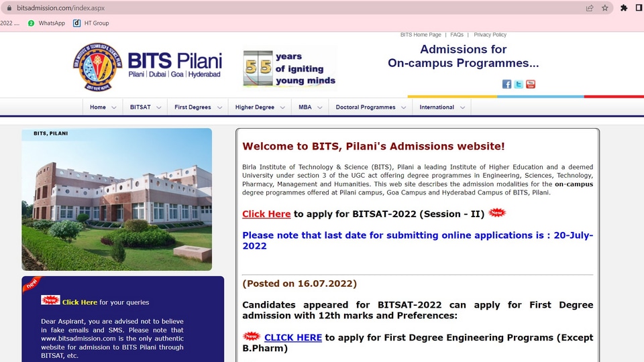
Task: Open the YouTube social icon
Action: pyautogui.click(x=531, y=84)
